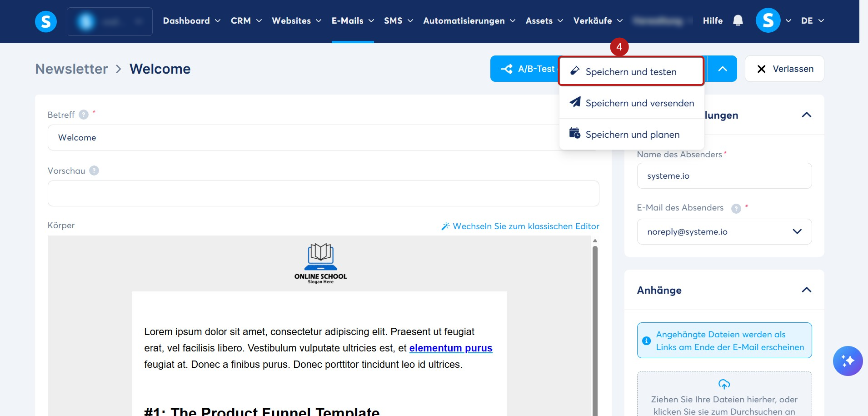This screenshot has height=416, width=868.
Task: Click the Lorem ipsum paragraph text
Action: pos(318,348)
